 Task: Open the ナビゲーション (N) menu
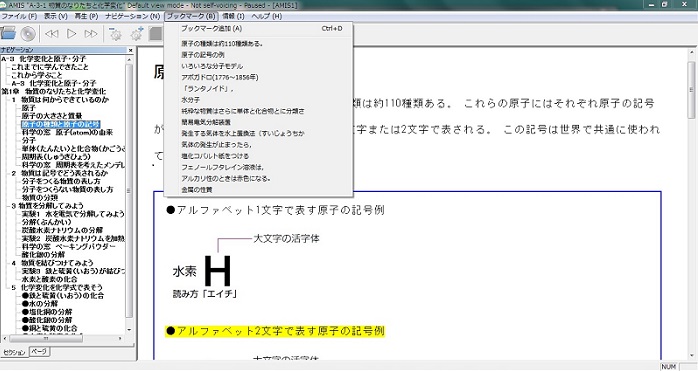pyautogui.click(x=132, y=16)
